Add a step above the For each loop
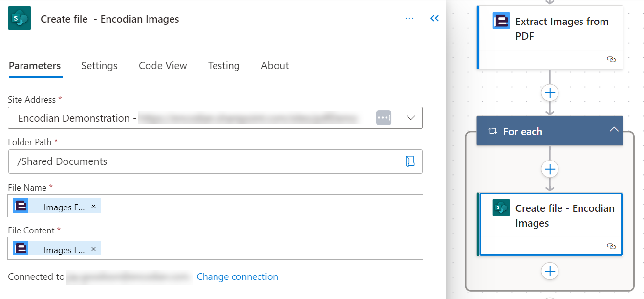This screenshot has height=299, width=644. [550, 92]
